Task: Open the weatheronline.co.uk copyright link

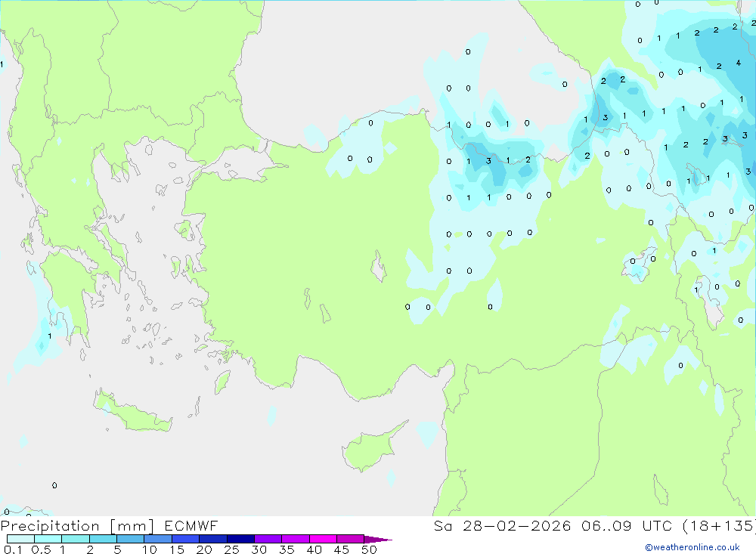Action: pyautogui.click(x=692, y=547)
